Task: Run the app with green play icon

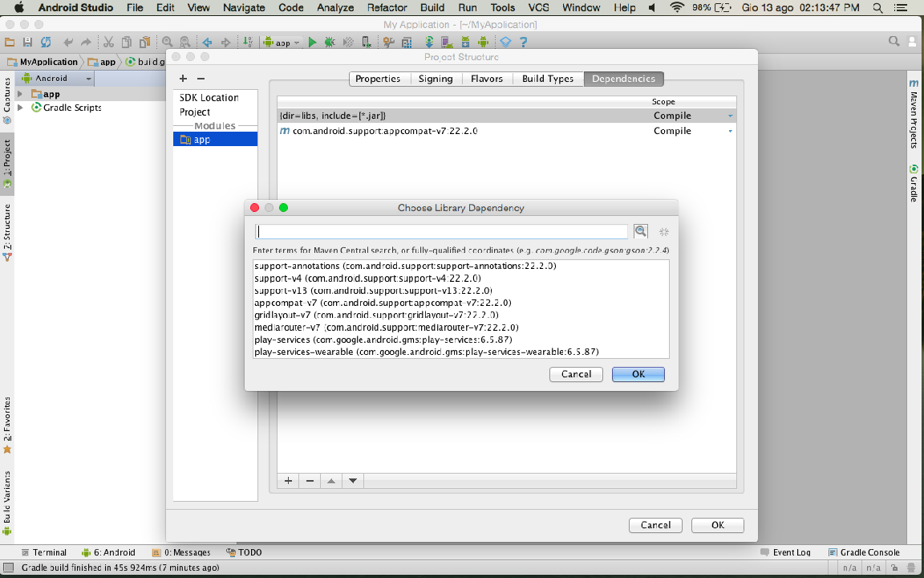Action: tap(312, 42)
